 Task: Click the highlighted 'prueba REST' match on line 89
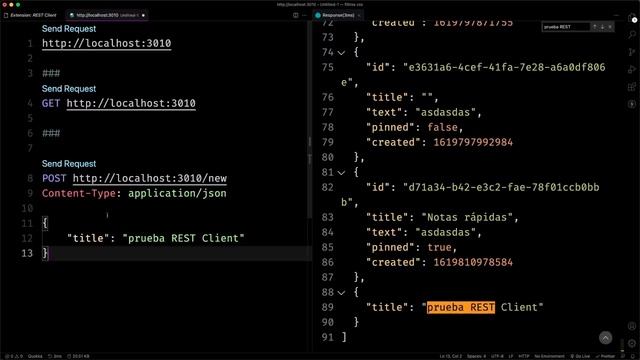461,307
